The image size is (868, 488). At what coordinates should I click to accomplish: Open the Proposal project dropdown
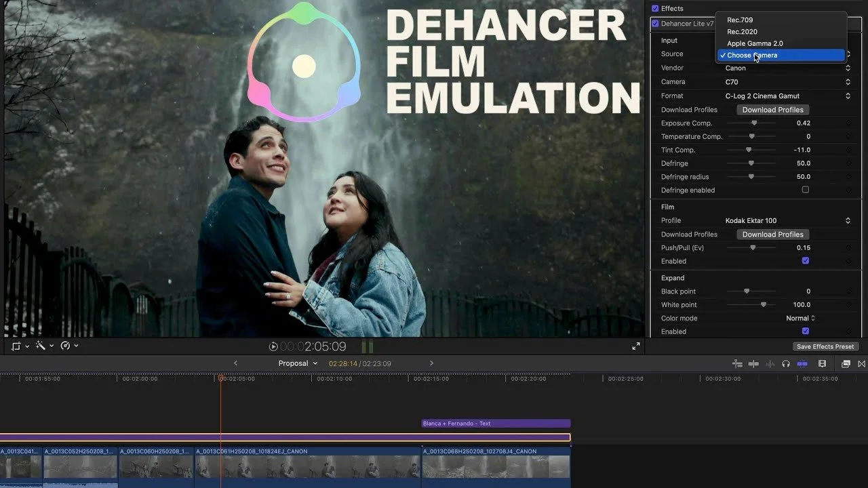[298, 363]
